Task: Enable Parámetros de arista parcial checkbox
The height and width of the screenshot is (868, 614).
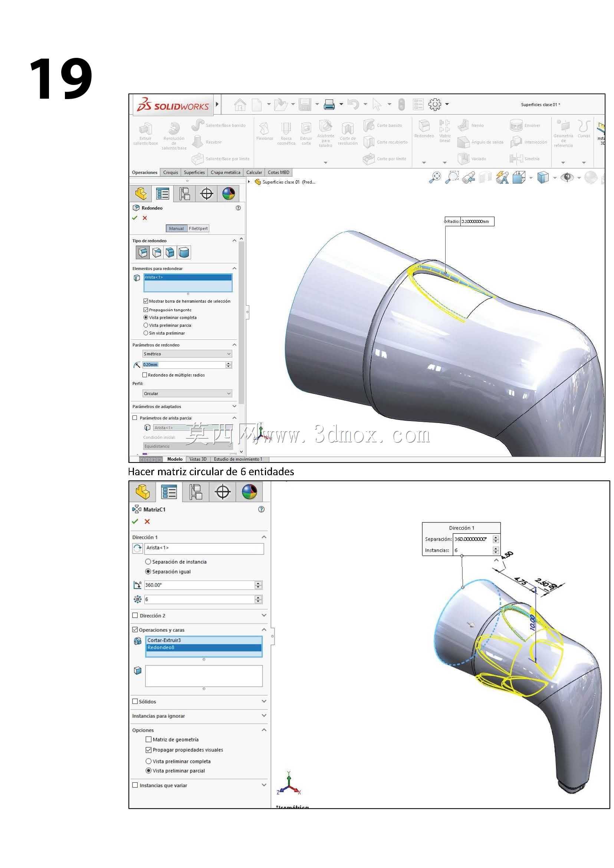Action: 135,418
